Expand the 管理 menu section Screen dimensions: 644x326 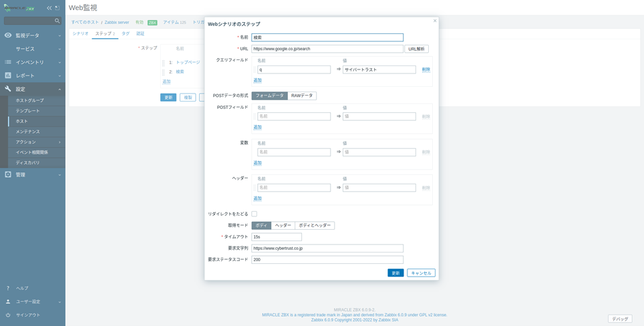[32, 175]
